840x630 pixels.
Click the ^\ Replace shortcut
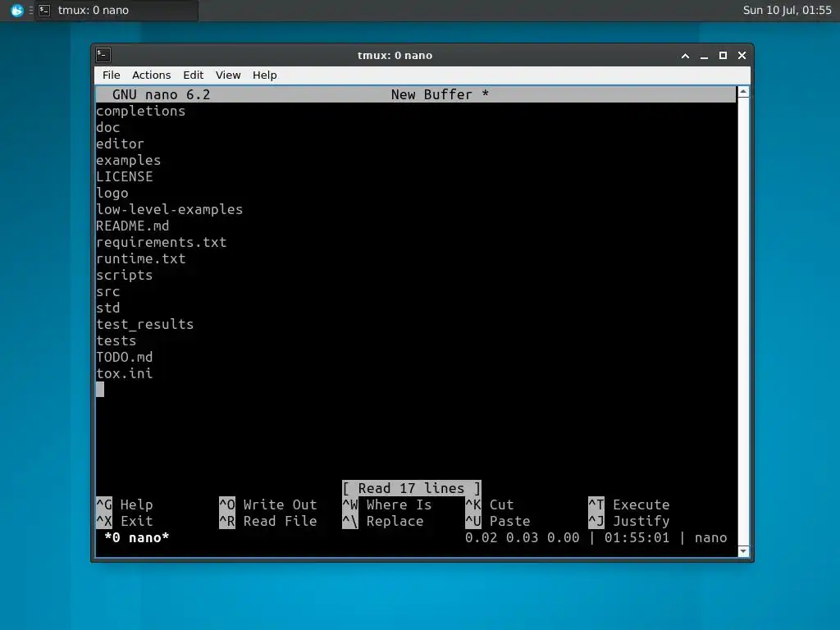click(x=382, y=521)
